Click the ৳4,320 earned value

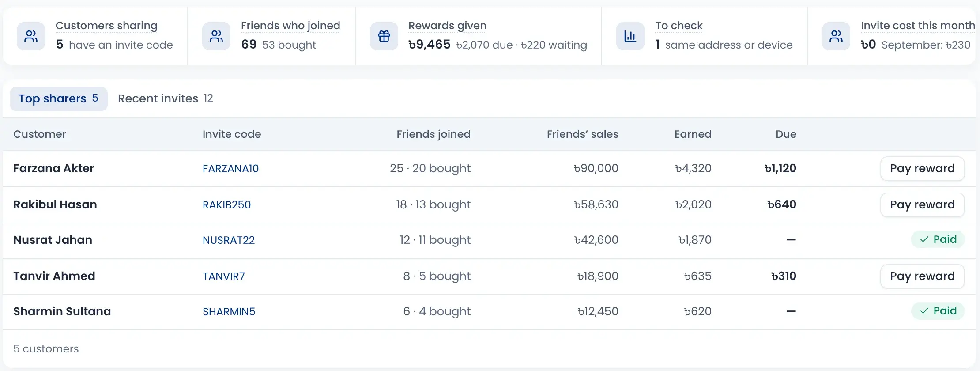pyautogui.click(x=693, y=168)
